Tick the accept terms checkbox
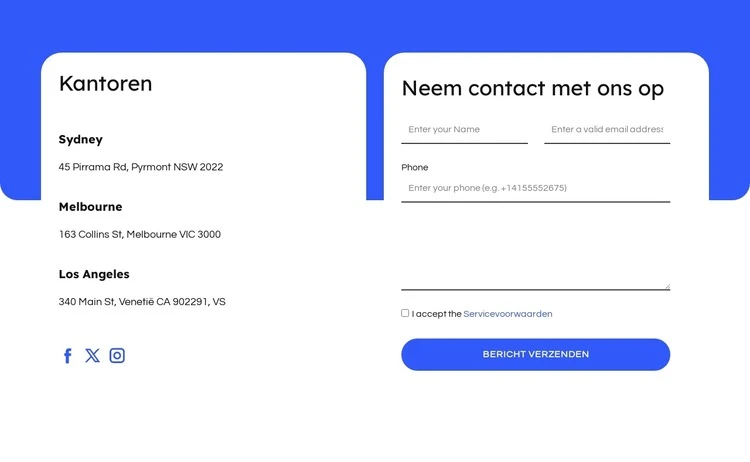Image resolution: width=750 pixels, height=462 pixels. [405, 313]
